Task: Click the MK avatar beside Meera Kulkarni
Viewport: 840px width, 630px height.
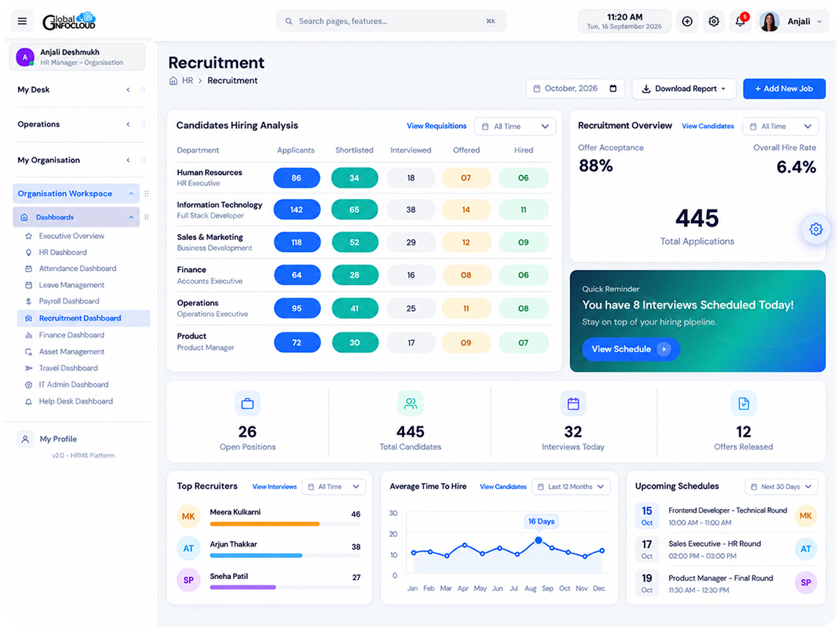Action: point(188,517)
